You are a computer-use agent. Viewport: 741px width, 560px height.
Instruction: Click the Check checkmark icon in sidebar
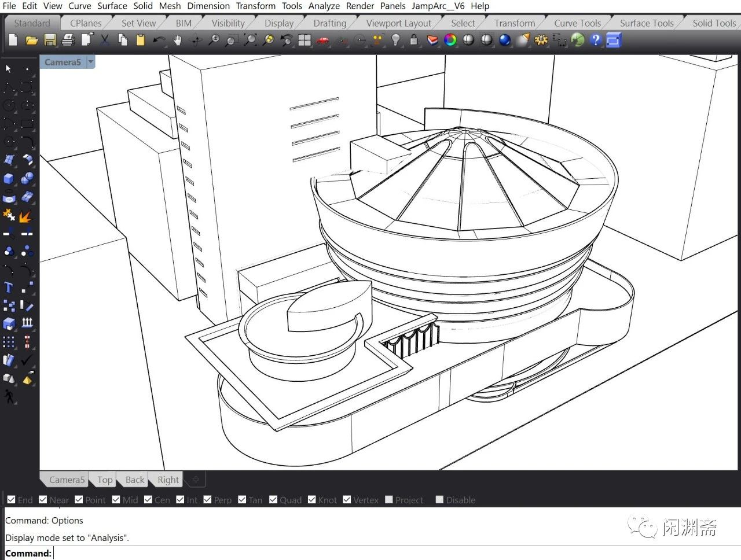coord(27,360)
